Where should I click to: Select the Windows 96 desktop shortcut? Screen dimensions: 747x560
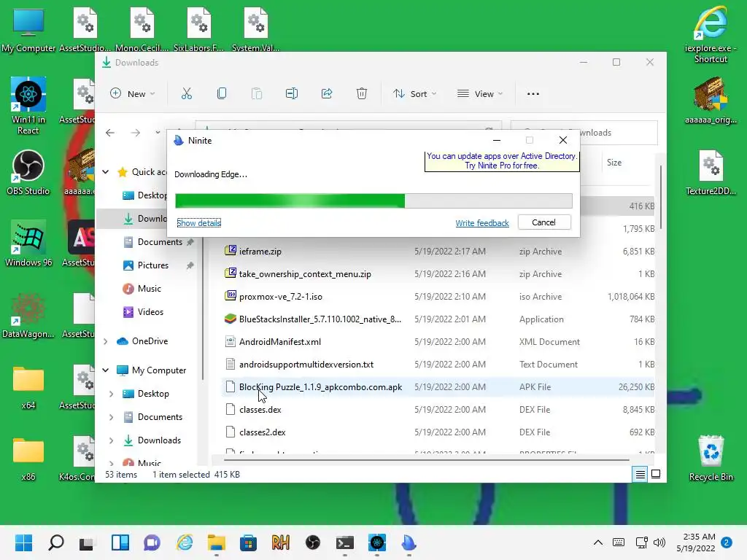point(28,244)
